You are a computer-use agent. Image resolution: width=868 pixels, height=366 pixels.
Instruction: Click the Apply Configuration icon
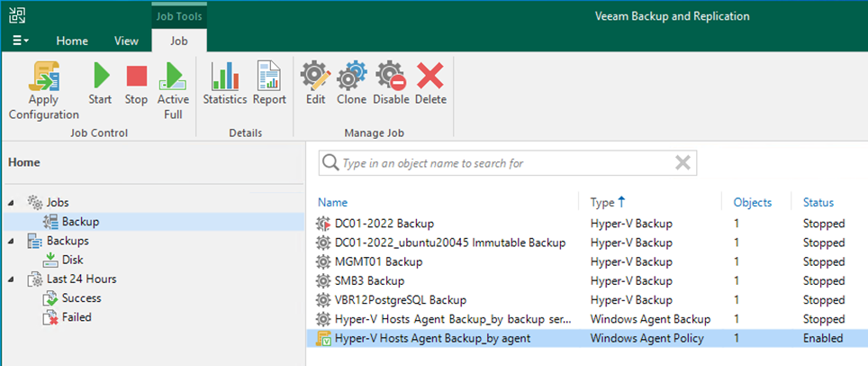tap(44, 76)
